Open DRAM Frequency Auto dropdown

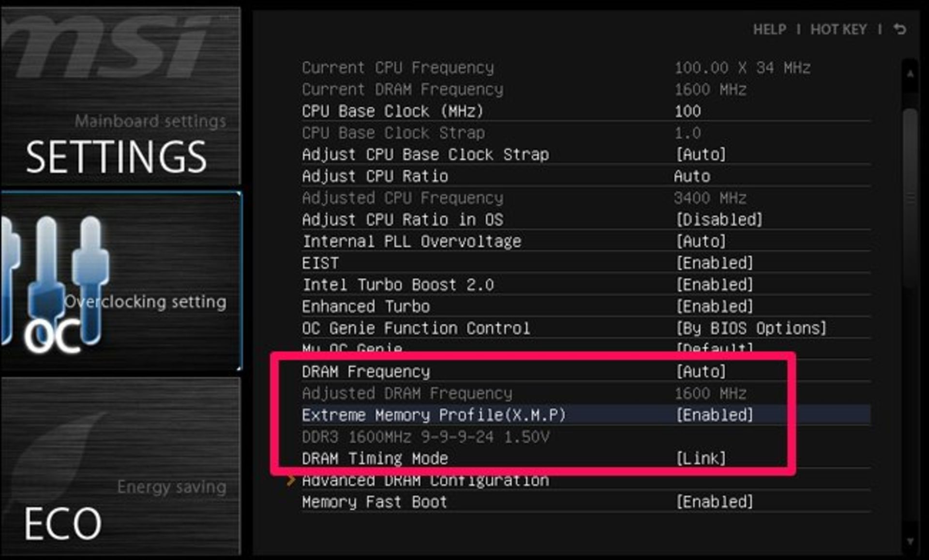[x=701, y=371]
